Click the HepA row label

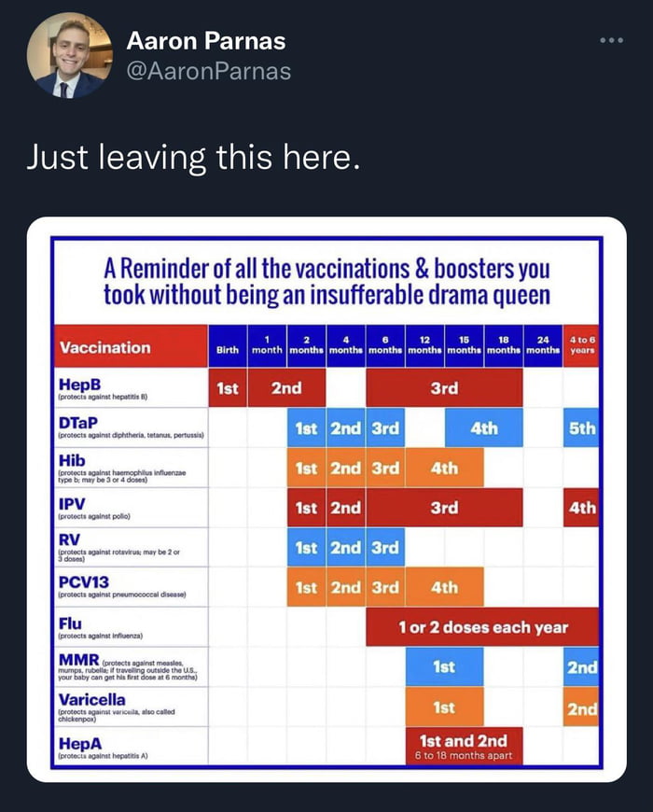(80, 742)
